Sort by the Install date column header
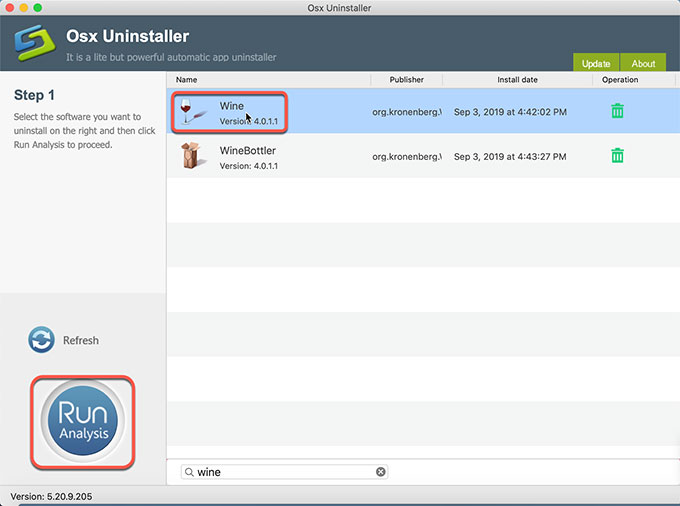 point(517,80)
